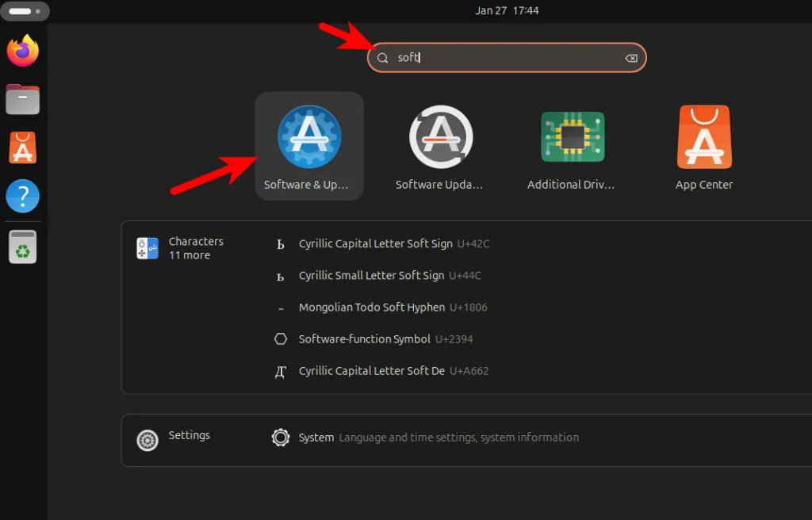
Task: Click the Settings provider icon
Action: point(147,440)
